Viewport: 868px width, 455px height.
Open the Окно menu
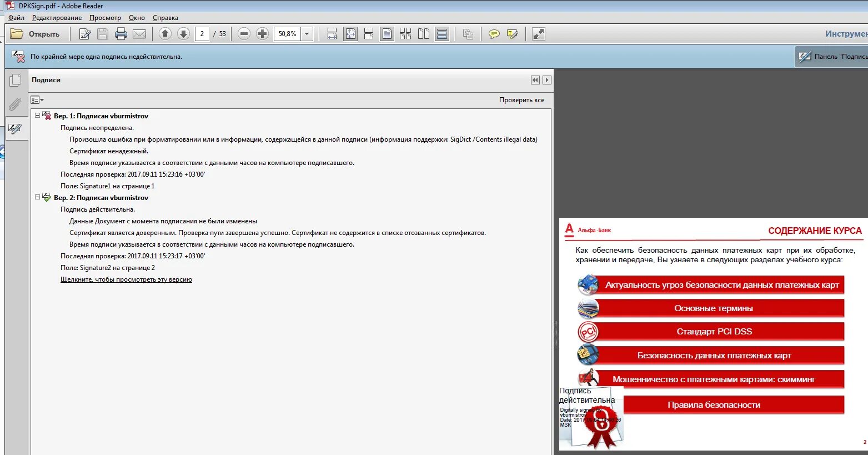[137, 18]
